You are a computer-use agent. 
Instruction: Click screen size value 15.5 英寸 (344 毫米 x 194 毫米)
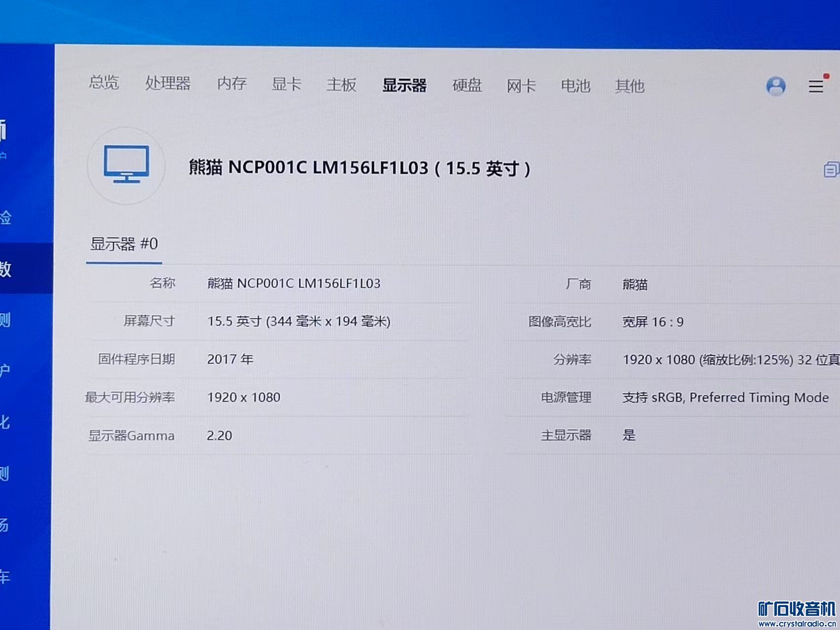pos(298,321)
